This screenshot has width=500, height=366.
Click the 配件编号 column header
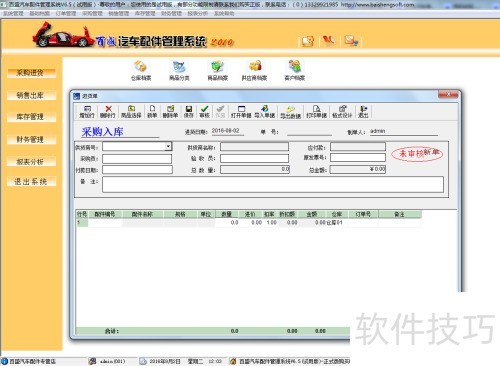[x=105, y=214]
